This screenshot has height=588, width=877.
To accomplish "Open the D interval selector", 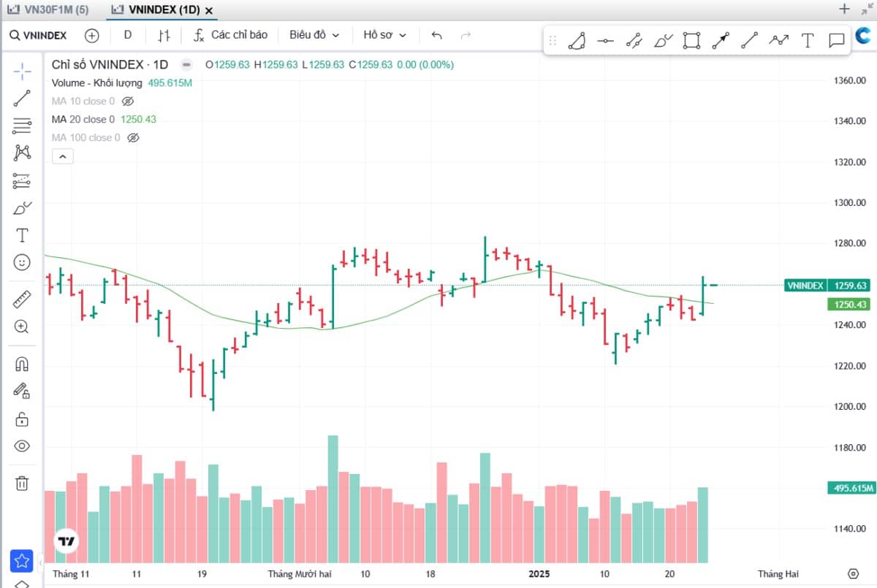I will 128,35.
